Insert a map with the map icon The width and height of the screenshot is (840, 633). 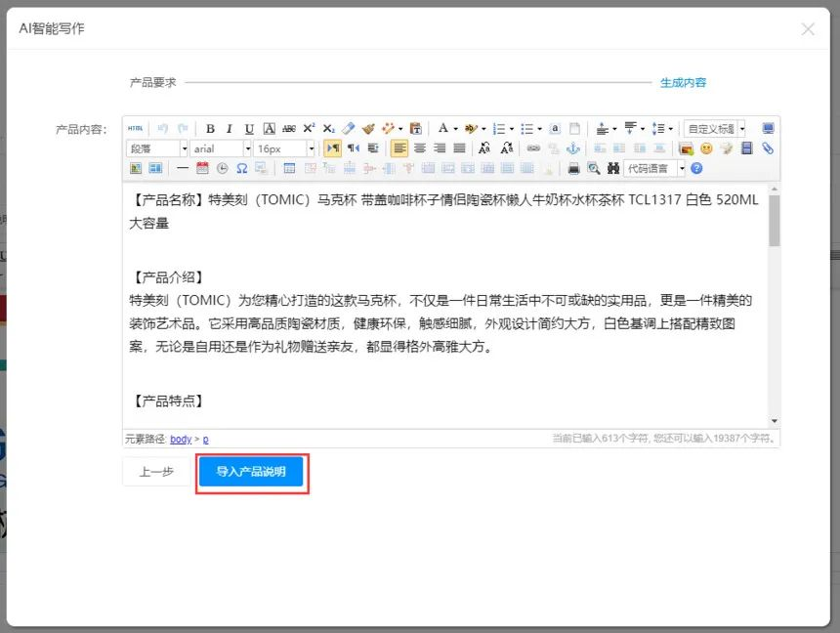click(x=136, y=168)
